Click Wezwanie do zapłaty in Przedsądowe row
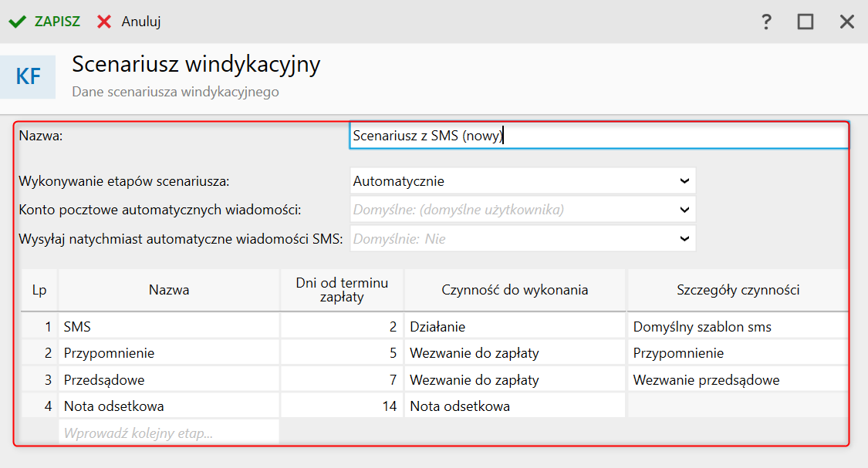Viewport: 868px width, 468px height. coord(515,379)
